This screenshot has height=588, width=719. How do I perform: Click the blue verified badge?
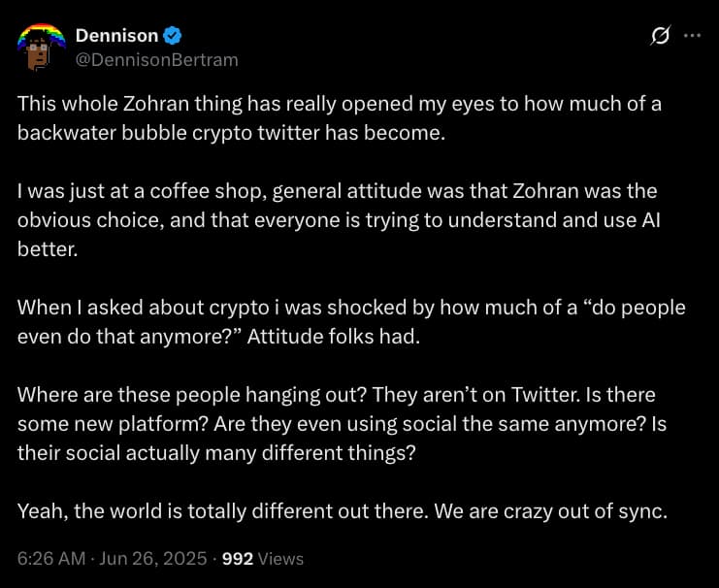pyautogui.click(x=173, y=36)
